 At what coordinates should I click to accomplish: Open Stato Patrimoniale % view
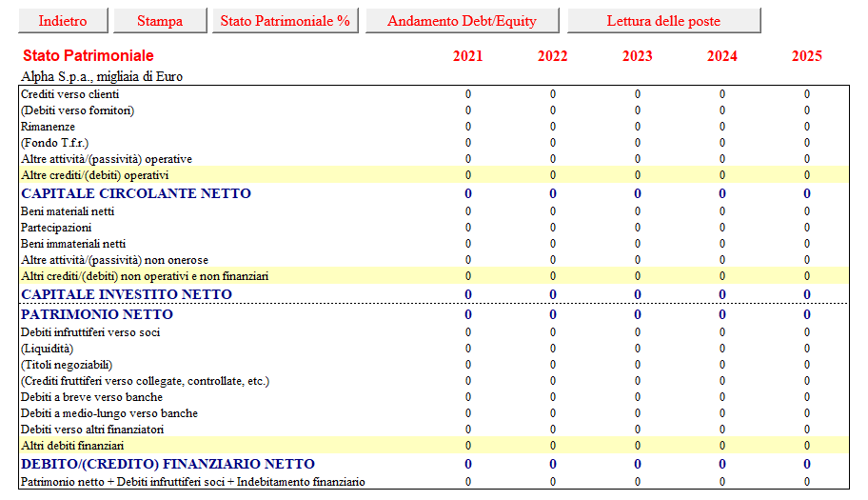point(286,21)
